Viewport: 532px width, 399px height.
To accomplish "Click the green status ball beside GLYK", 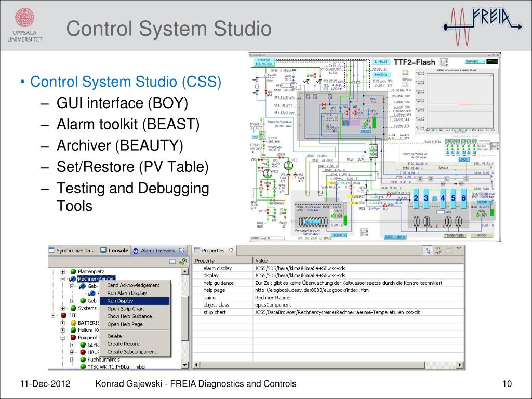I will tap(83, 345).
